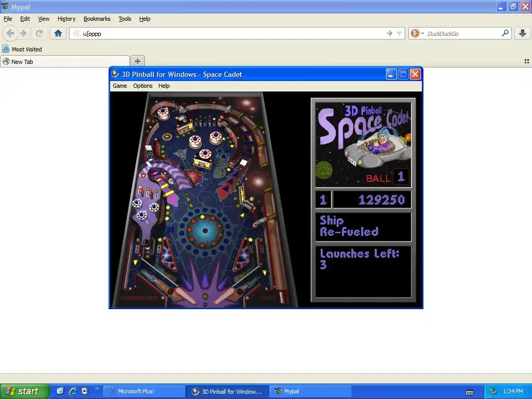Open the Bookmarks menu in Mypal

pos(97,19)
